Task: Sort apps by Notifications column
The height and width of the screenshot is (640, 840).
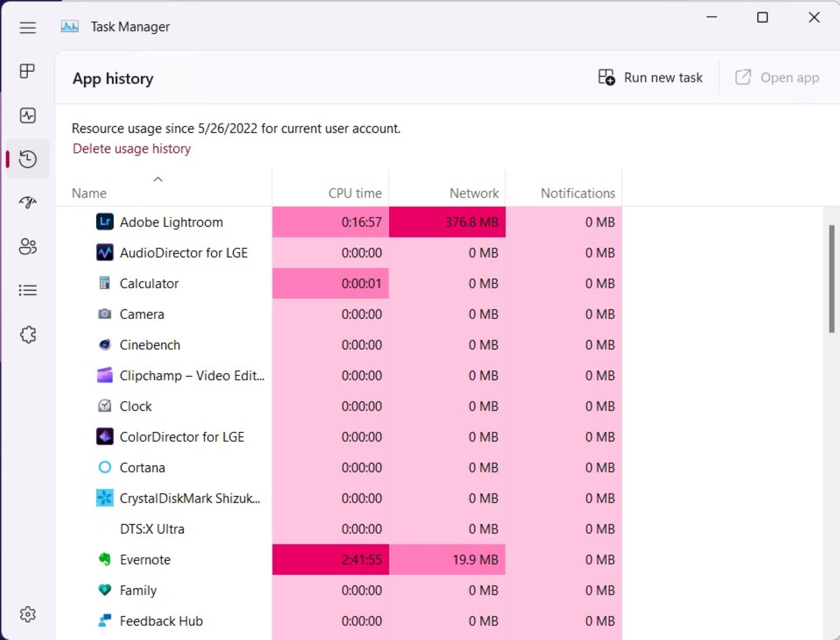Action: (577, 193)
